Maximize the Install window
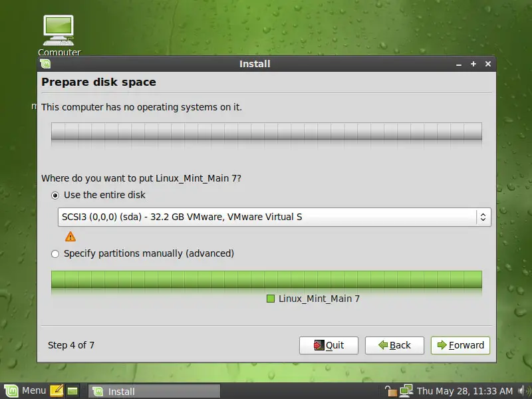This screenshot has width=532, height=399. click(x=473, y=64)
